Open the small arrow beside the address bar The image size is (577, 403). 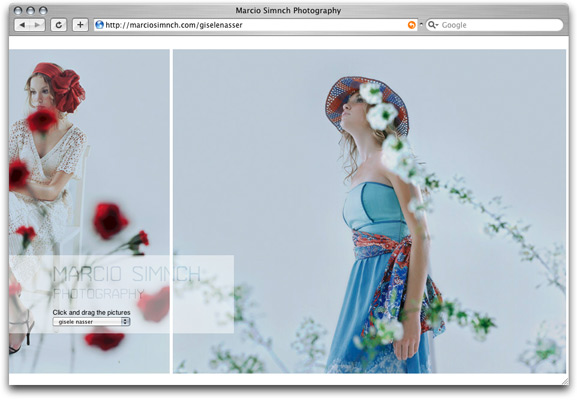tap(421, 24)
